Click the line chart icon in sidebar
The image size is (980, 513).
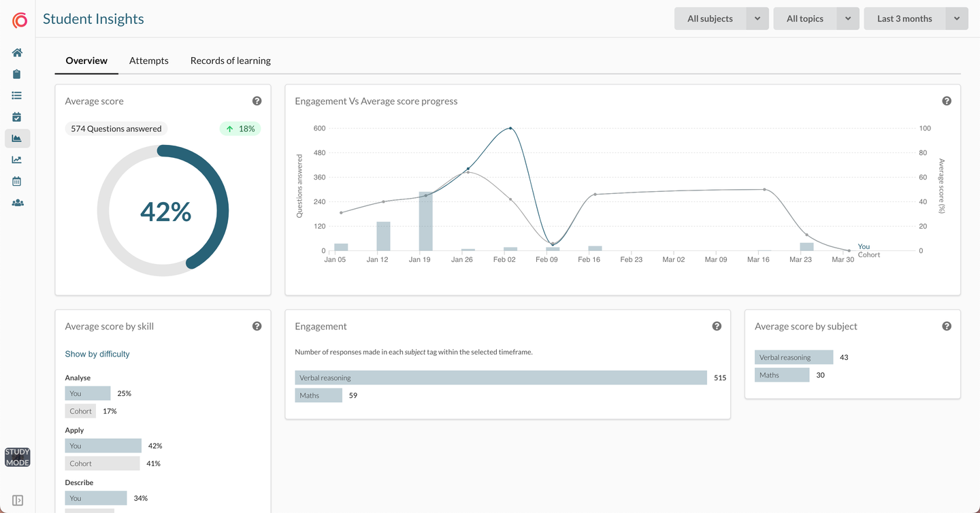(17, 160)
